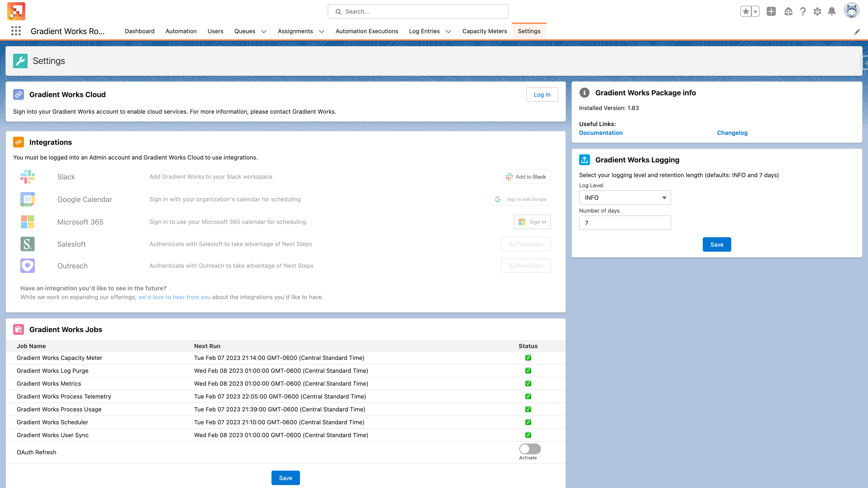The width and height of the screenshot is (868, 488).
Task: Click User Sync job status checkbox
Action: 528,435
